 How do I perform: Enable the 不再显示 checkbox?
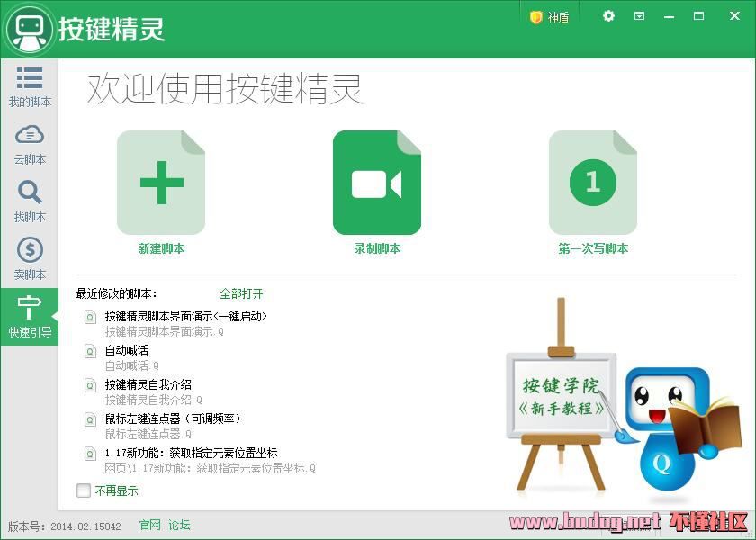pos(84,490)
